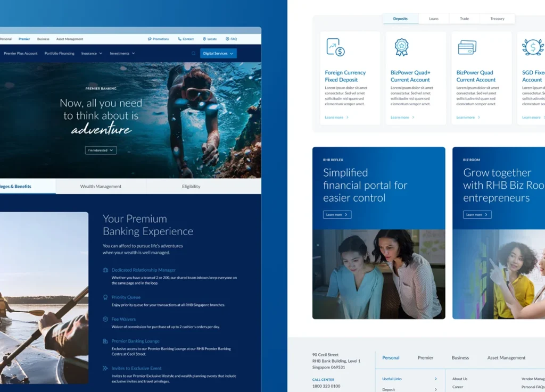545x392 pixels.
Task: Open the I'm Interested dropdown button
Action: (101, 151)
